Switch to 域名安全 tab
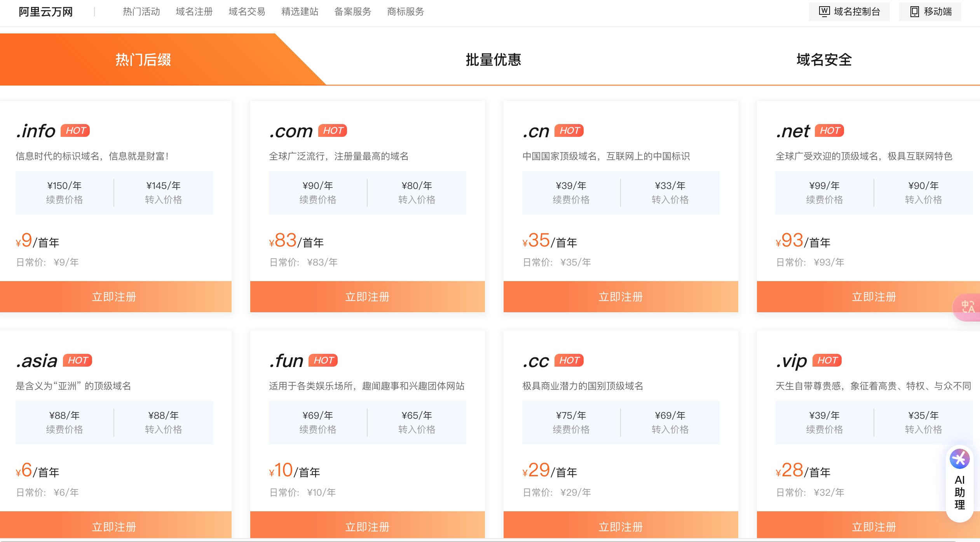Viewport: 980px width, 542px height. [x=824, y=59]
